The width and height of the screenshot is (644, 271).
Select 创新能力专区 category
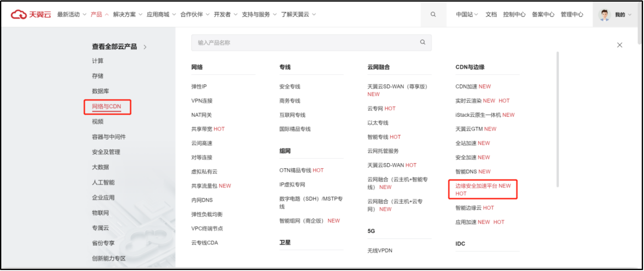pos(109,258)
